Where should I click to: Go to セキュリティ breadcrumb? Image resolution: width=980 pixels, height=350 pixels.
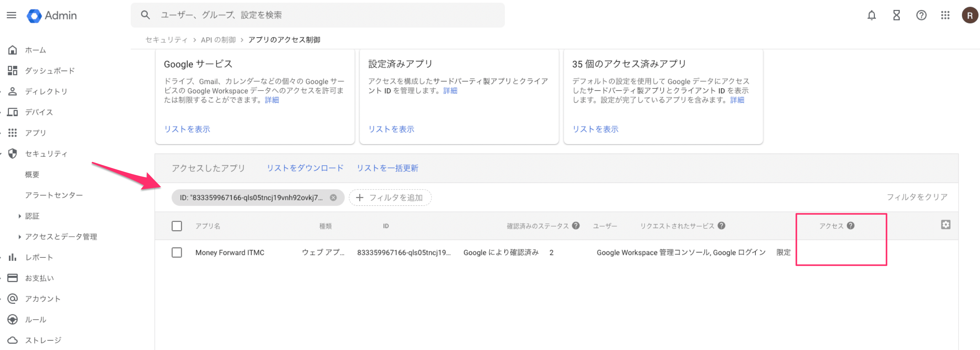pos(166,40)
